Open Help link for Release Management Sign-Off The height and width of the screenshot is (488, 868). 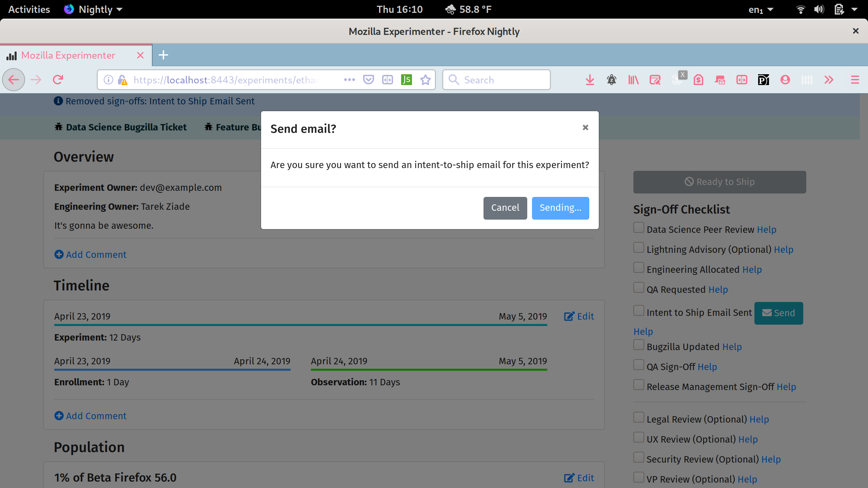tap(786, 387)
